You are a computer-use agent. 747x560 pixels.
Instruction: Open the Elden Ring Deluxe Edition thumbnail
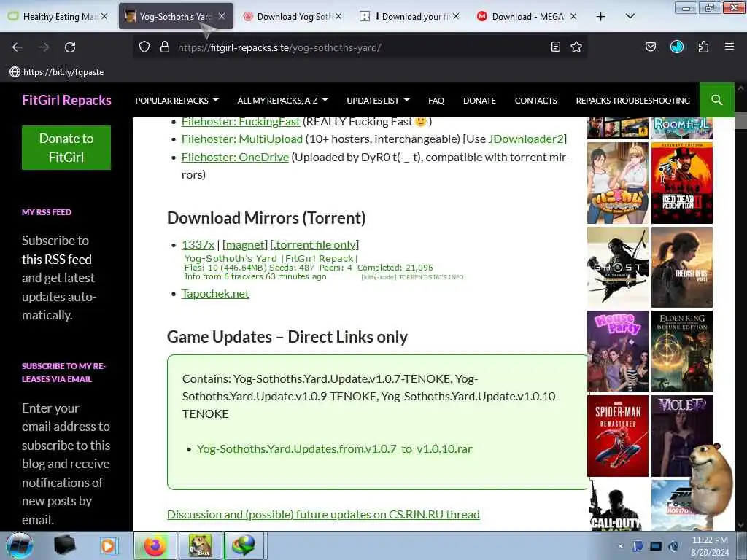[682, 351]
